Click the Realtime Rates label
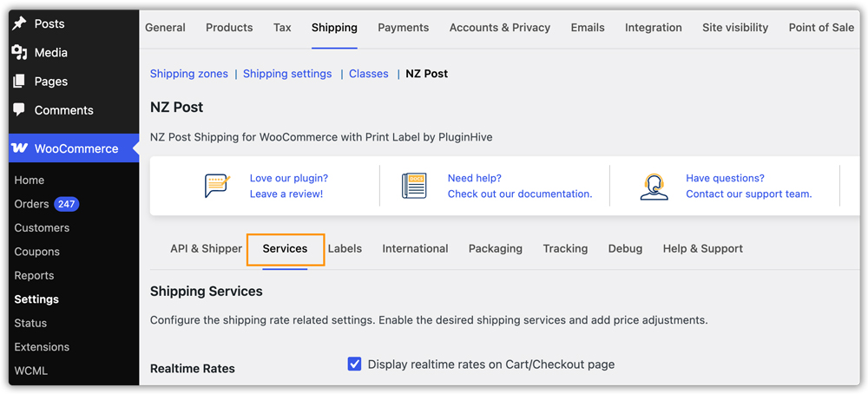Screen dimensions: 868x394 [193, 369]
